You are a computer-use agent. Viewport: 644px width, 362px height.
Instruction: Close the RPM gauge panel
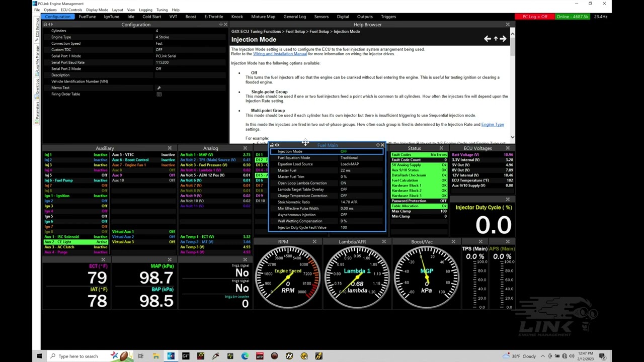pos(314,242)
